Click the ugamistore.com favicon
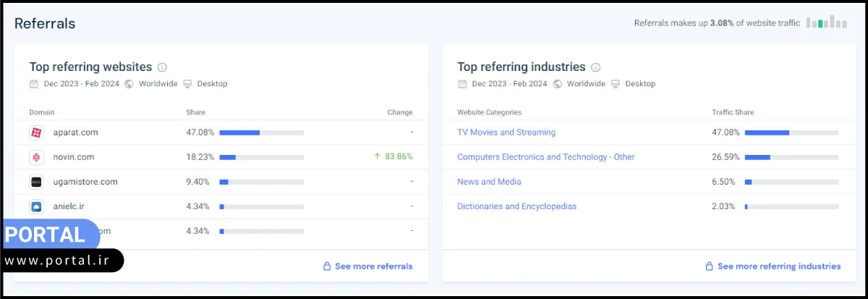Viewport: 868px width, 299px height. tap(36, 182)
